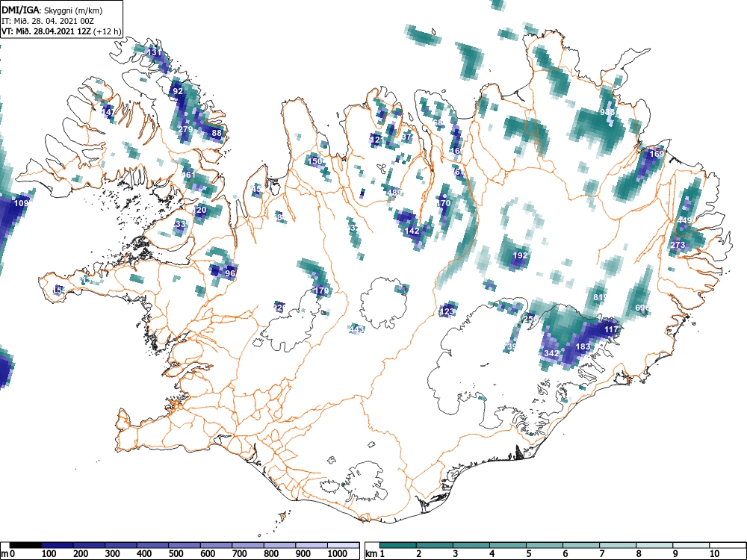
Task: Click the visibility value '117' in the southeast
Action: click(611, 329)
